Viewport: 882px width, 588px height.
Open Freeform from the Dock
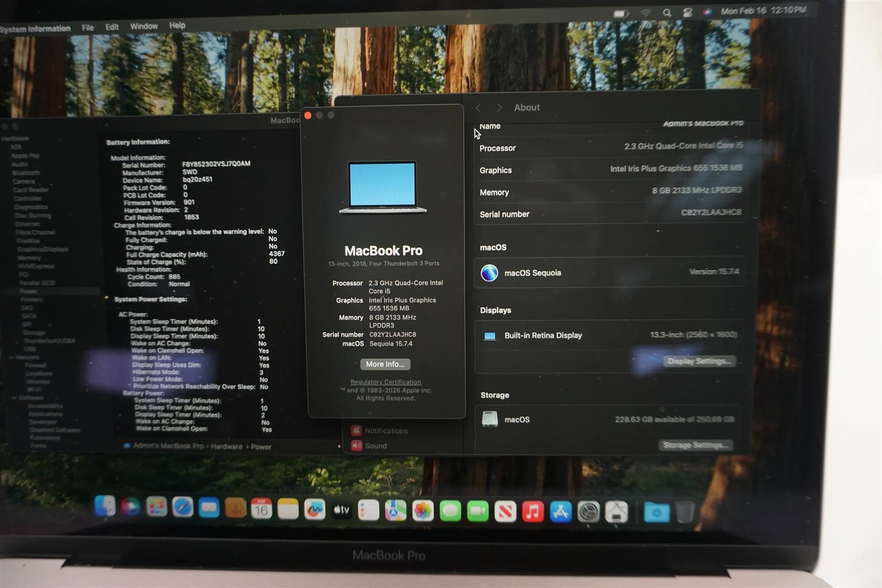[315, 510]
